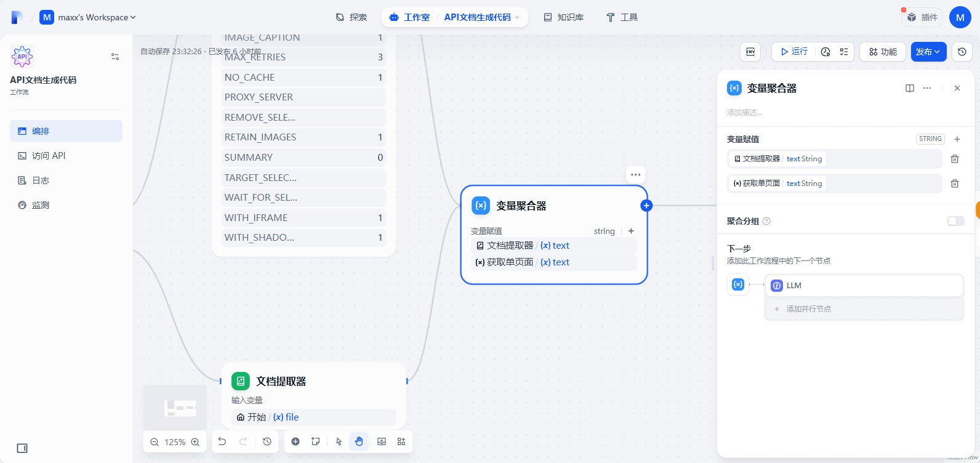Close the 变量聚合器 settings panel
This screenshot has height=463, width=980.
pyautogui.click(x=957, y=88)
